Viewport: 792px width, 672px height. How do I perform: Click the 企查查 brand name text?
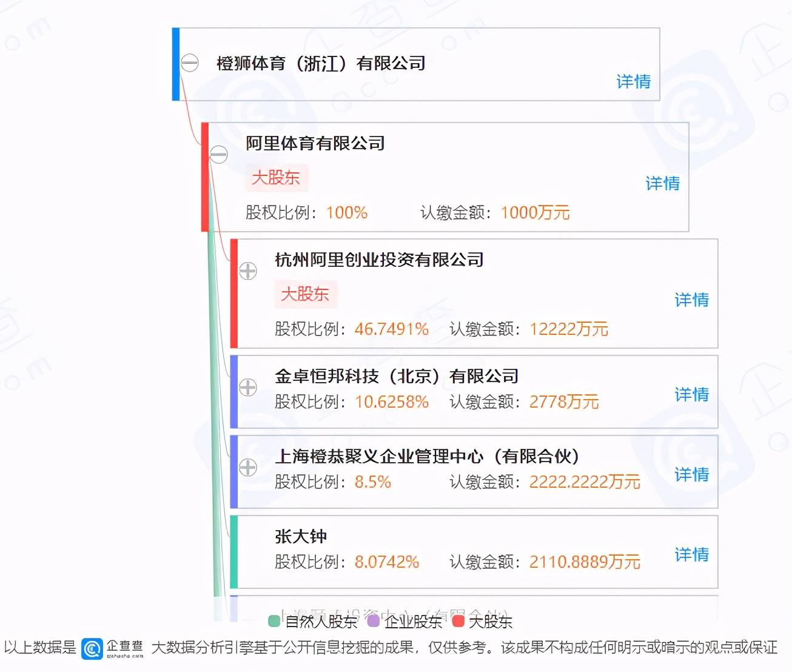coord(125,648)
